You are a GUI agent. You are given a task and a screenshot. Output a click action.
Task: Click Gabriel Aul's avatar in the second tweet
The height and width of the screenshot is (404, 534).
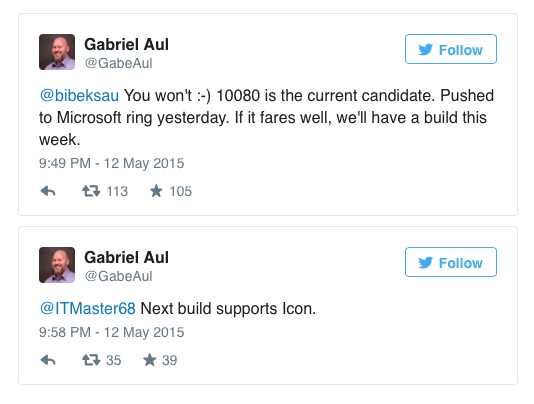tap(57, 265)
